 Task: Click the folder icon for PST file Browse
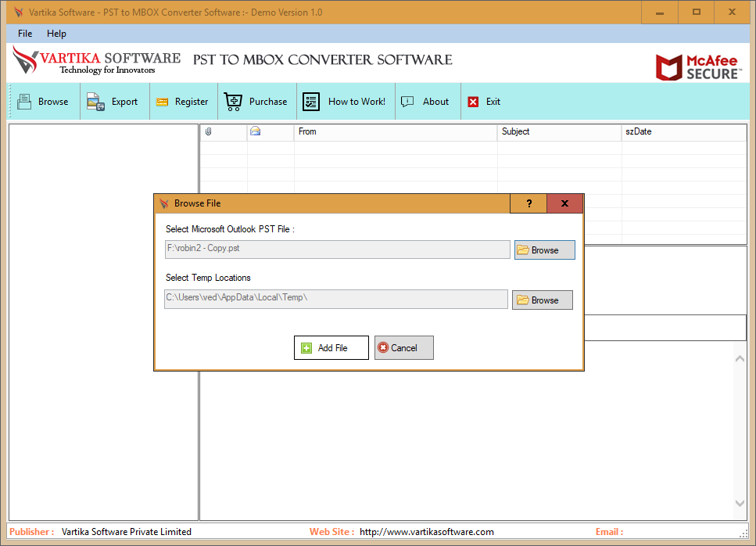(x=523, y=250)
